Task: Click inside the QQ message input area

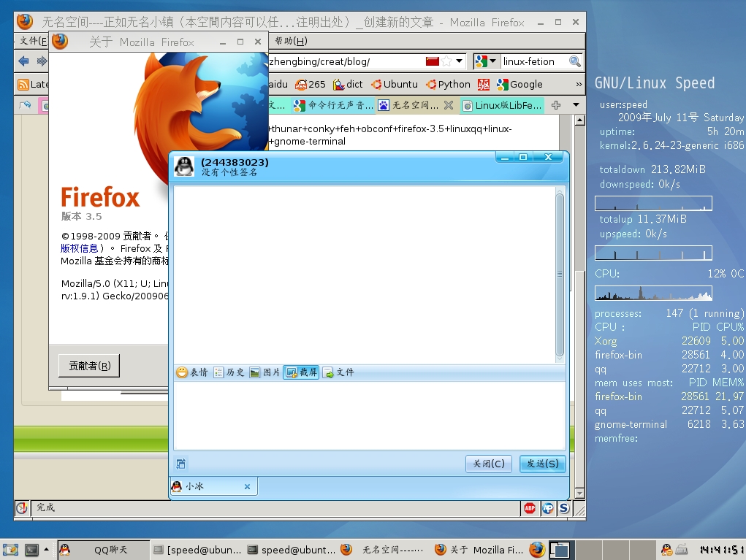Action: click(369, 416)
